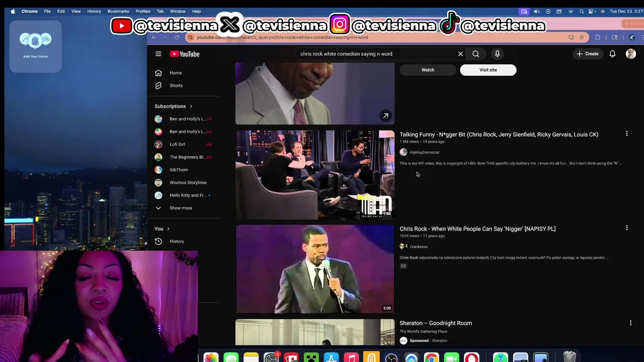Viewport: 644px width, 362px height.
Task: Open Chrome Window menu
Action: pos(178,11)
